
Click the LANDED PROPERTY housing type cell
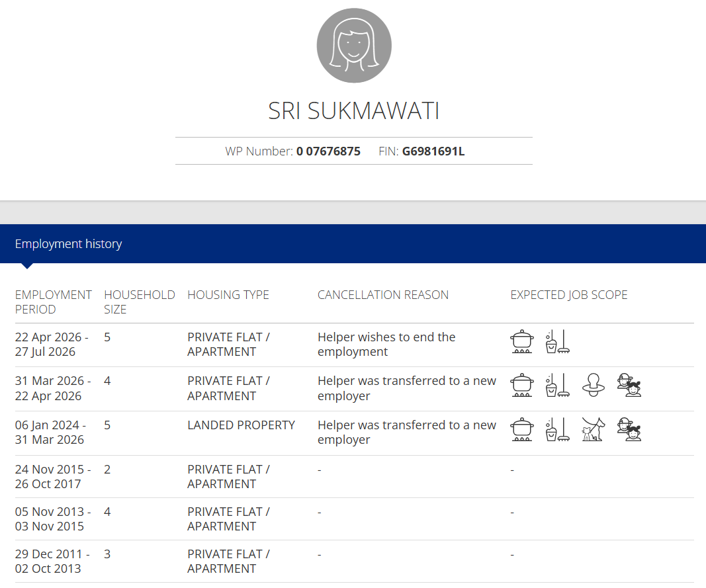click(x=241, y=425)
